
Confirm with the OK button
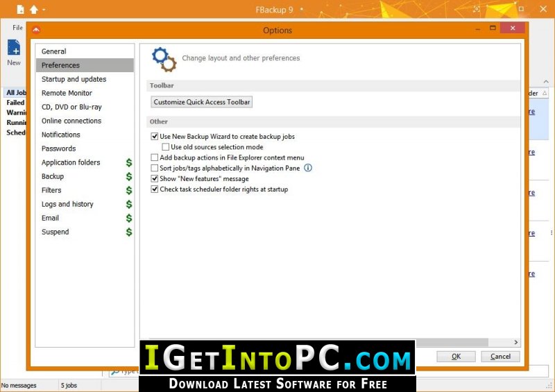(456, 356)
